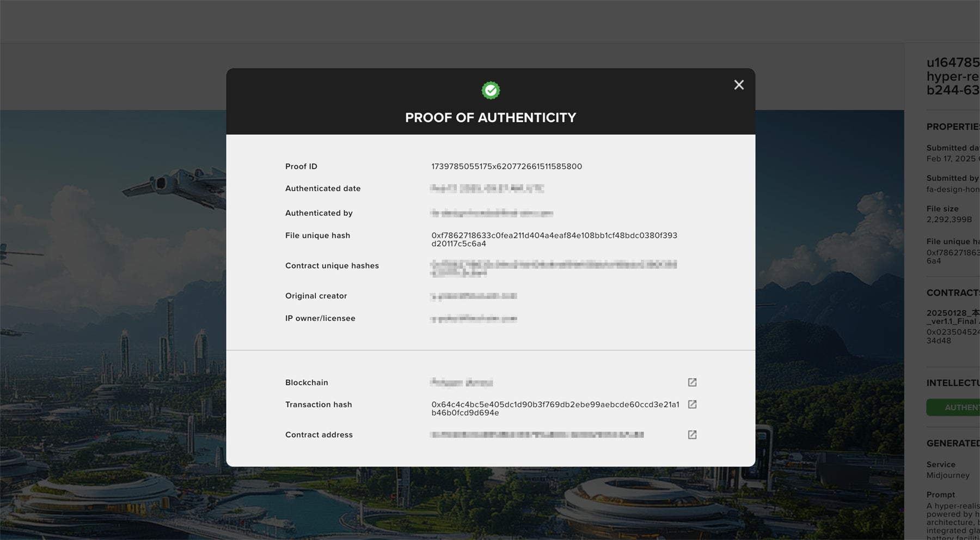Select the Proof ID value 1739785055175x620772661511585800
Viewport: 980px width, 540px height.
(x=506, y=167)
